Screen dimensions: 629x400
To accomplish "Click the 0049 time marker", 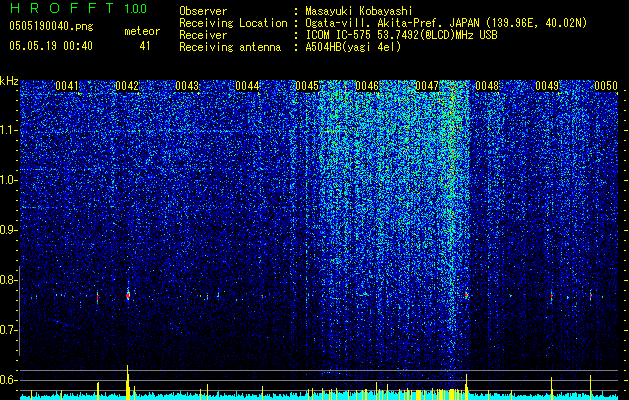I will click(547, 86).
